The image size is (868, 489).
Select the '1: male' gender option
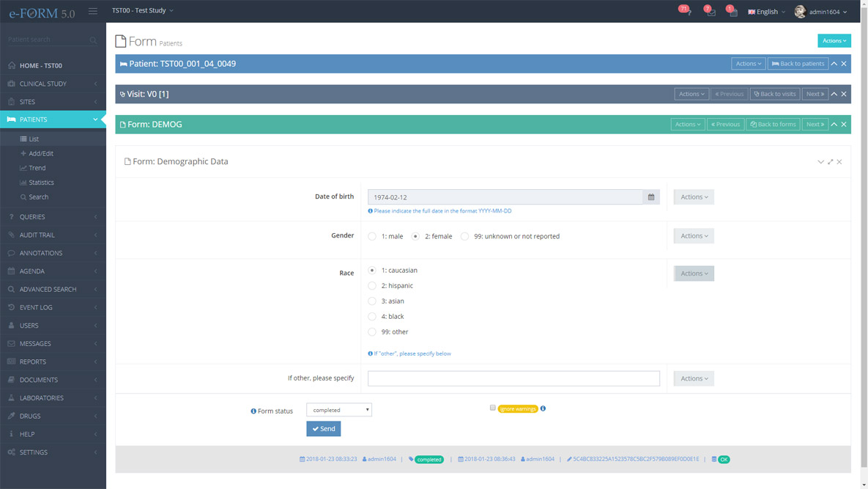pyautogui.click(x=372, y=236)
